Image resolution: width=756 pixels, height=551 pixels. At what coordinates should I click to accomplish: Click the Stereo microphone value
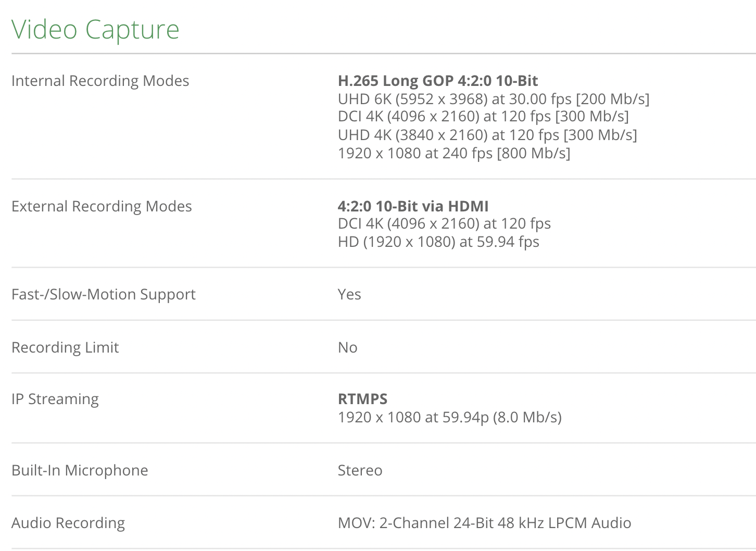(x=360, y=470)
